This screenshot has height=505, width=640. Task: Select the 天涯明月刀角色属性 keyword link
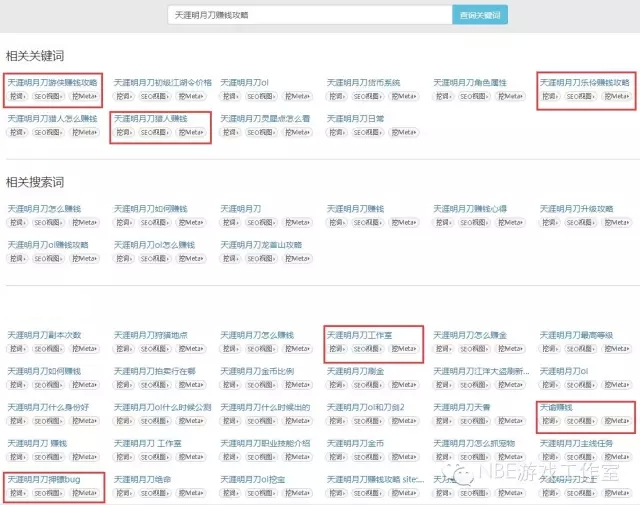[x=470, y=82]
